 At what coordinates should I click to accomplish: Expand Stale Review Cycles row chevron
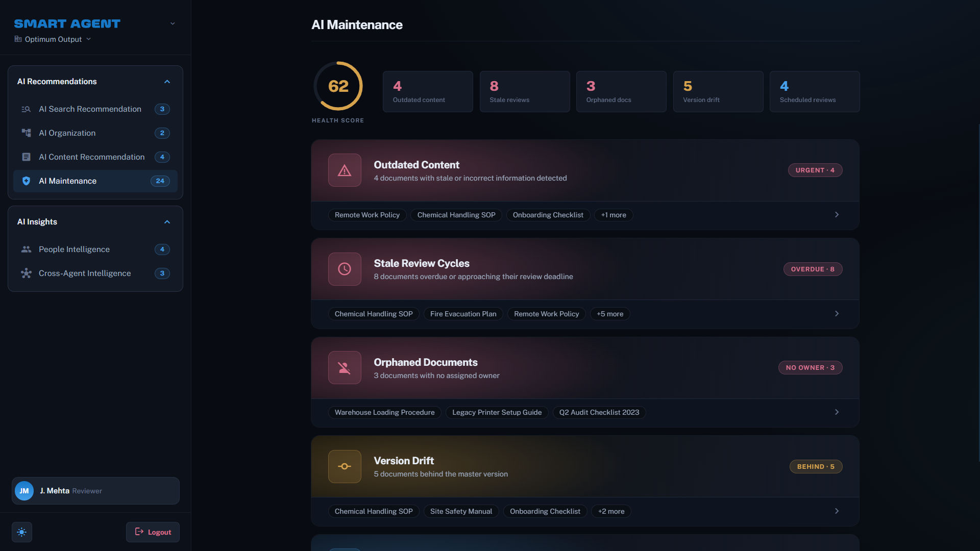(x=837, y=314)
